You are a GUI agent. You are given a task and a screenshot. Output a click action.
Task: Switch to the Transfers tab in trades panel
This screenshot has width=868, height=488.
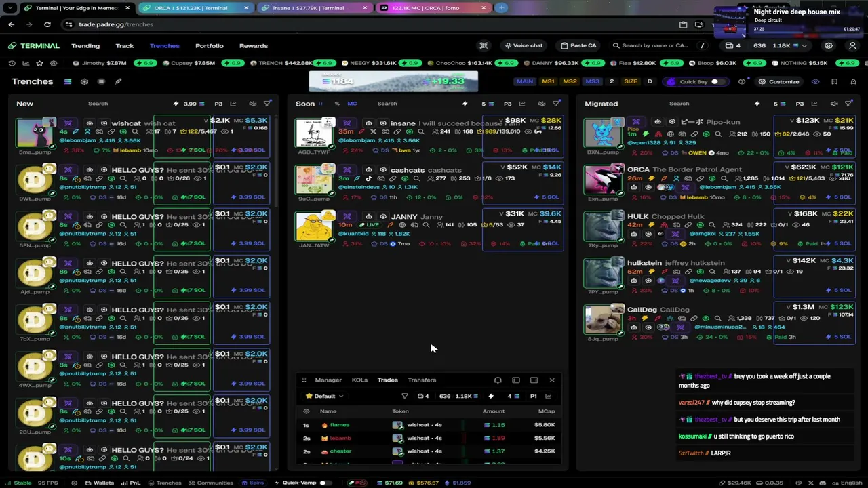pyautogui.click(x=422, y=380)
